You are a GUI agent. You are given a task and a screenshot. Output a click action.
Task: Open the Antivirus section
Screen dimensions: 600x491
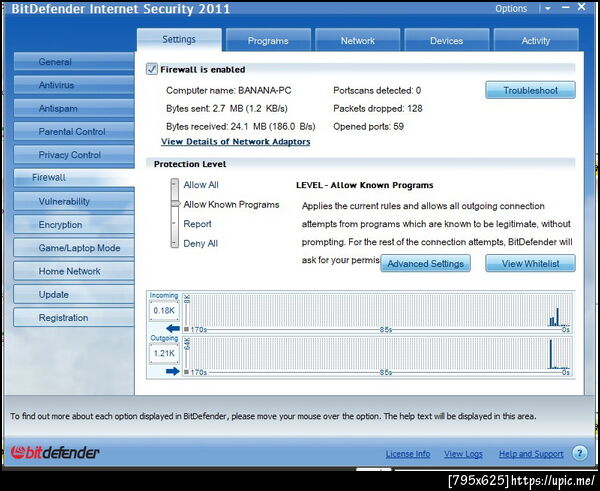(x=74, y=85)
